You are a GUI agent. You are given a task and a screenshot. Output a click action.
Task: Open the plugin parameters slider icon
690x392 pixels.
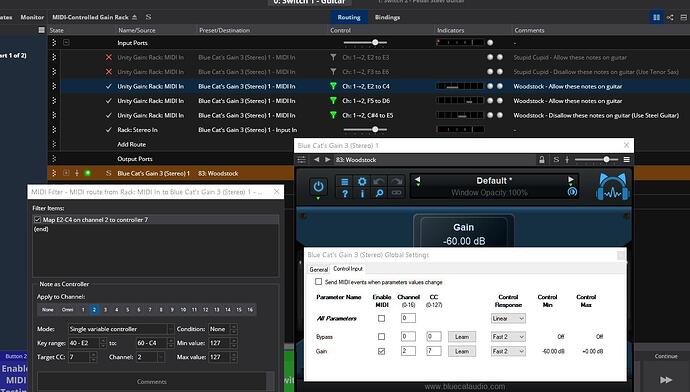(301, 160)
